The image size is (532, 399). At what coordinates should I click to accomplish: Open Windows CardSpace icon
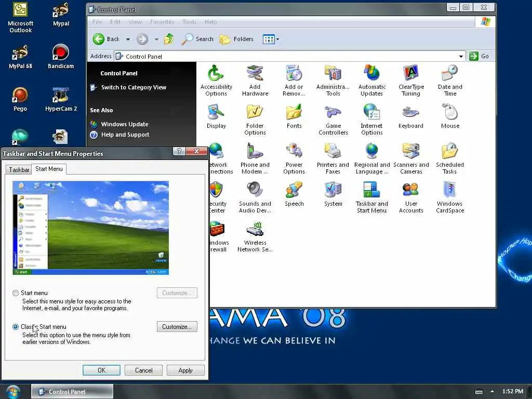(450, 198)
